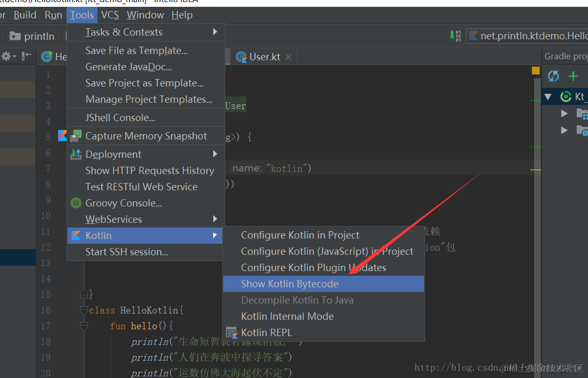This screenshot has height=378, width=588.
Task: Click line number 16 in gutter
Action: tap(46, 310)
